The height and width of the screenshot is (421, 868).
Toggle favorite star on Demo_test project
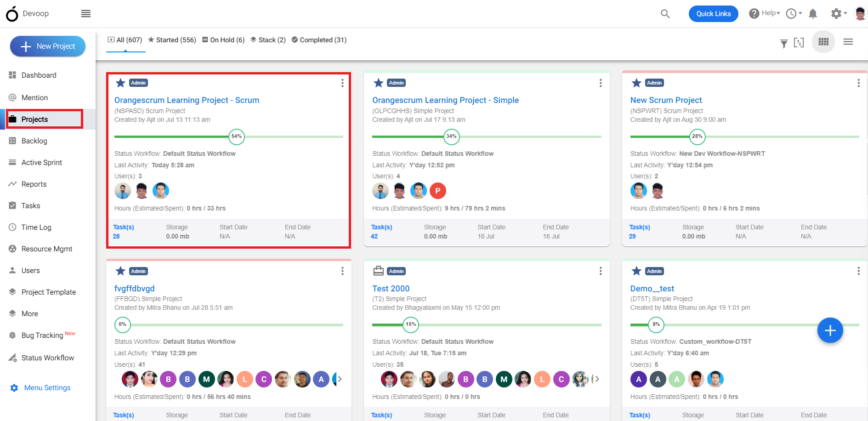click(636, 271)
